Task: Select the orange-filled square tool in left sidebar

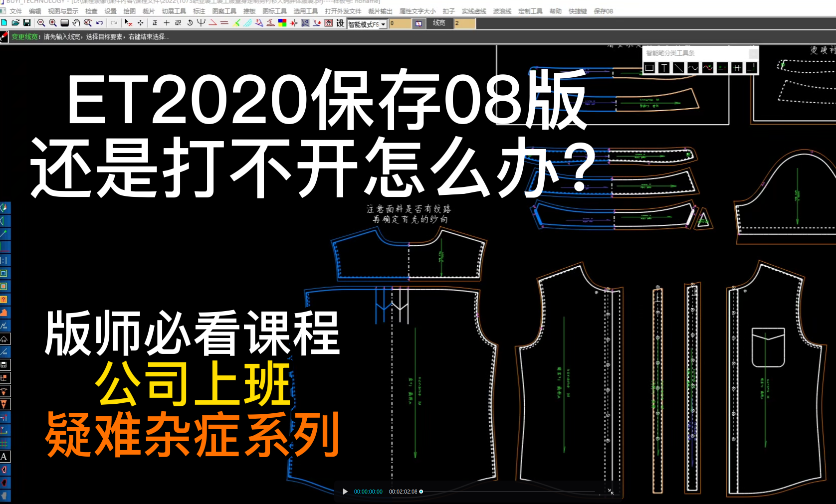Action: (x=4, y=287)
